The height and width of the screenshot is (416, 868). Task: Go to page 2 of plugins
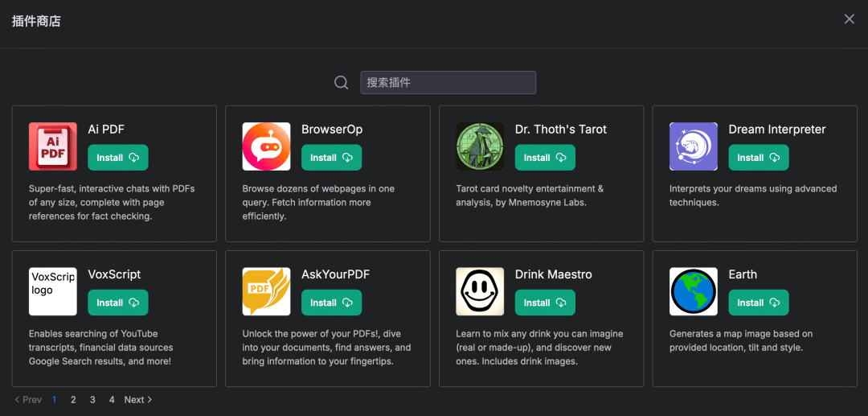73,399
